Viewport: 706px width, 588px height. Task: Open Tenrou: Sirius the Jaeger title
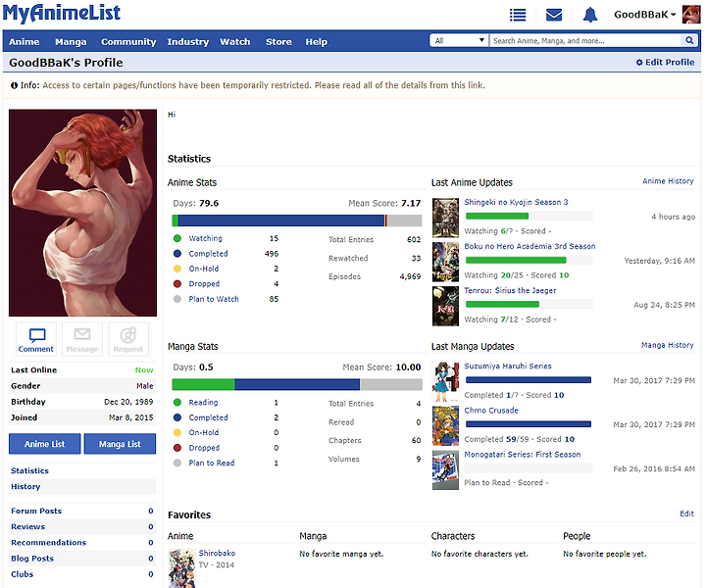pos(510,290)
